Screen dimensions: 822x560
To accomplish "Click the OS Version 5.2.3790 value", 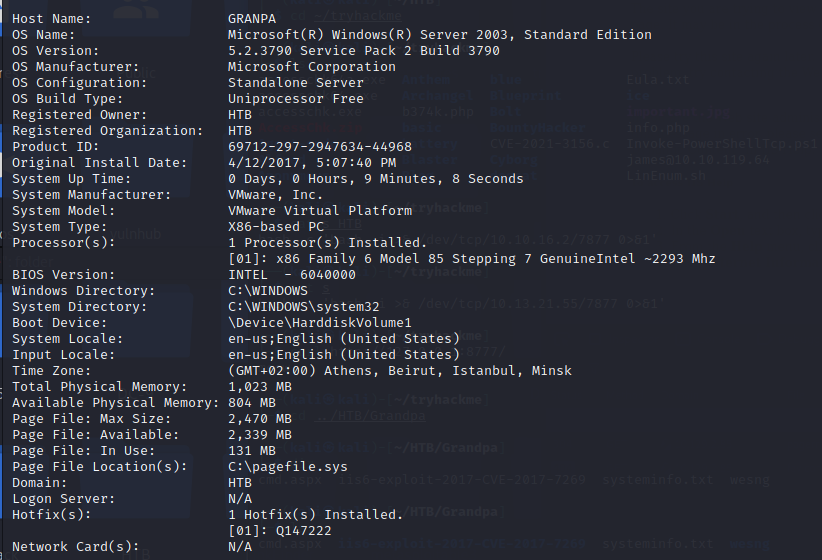I will point(363,51).
